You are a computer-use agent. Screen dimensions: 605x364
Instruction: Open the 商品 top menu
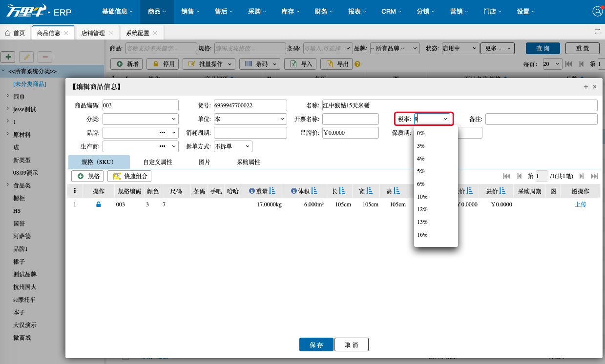pos(157,12)
